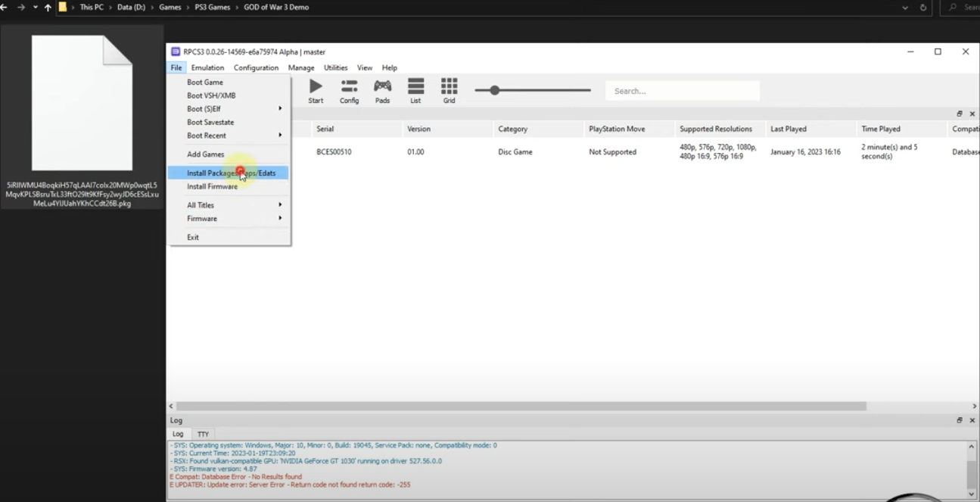Sort by Time Played column
This screenshot has width=980, height=502.
(x=901, y=129)
